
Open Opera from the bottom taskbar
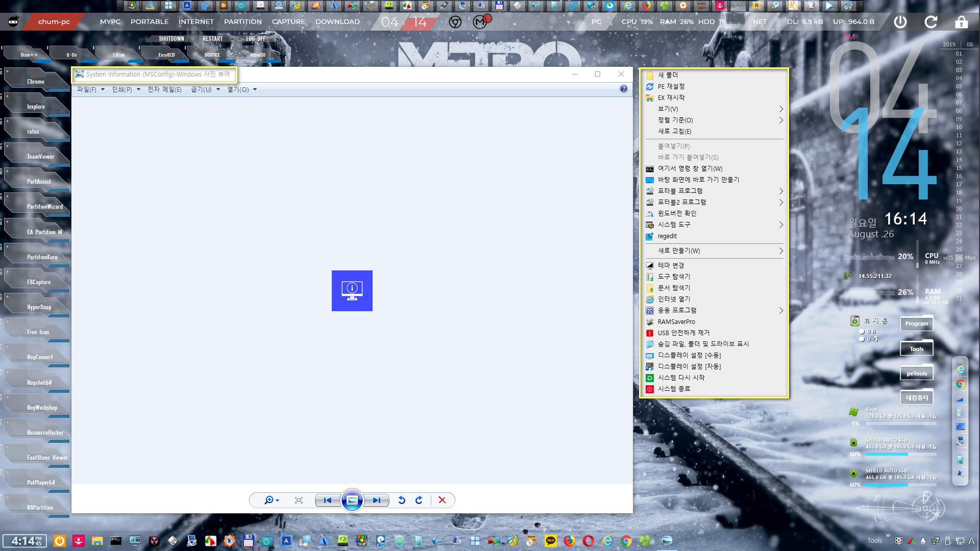point(588,541)
